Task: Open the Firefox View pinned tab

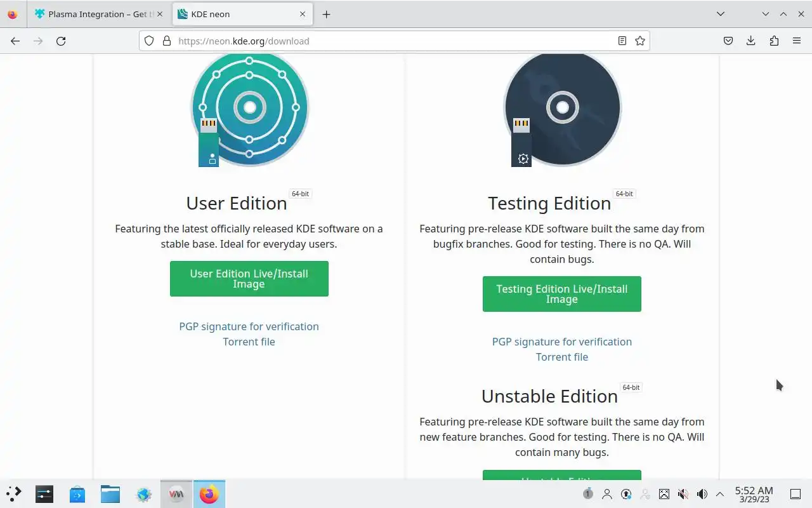Action: [x=13, y=14]
